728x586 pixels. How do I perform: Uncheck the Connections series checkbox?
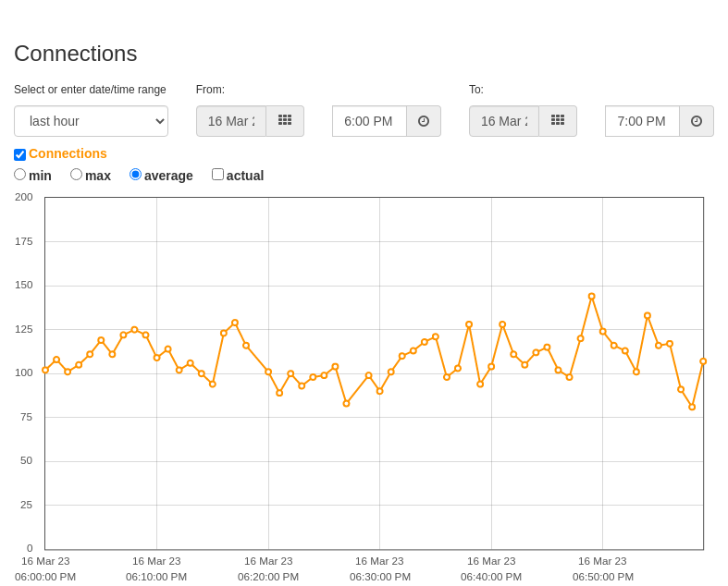tap(20, 154)
